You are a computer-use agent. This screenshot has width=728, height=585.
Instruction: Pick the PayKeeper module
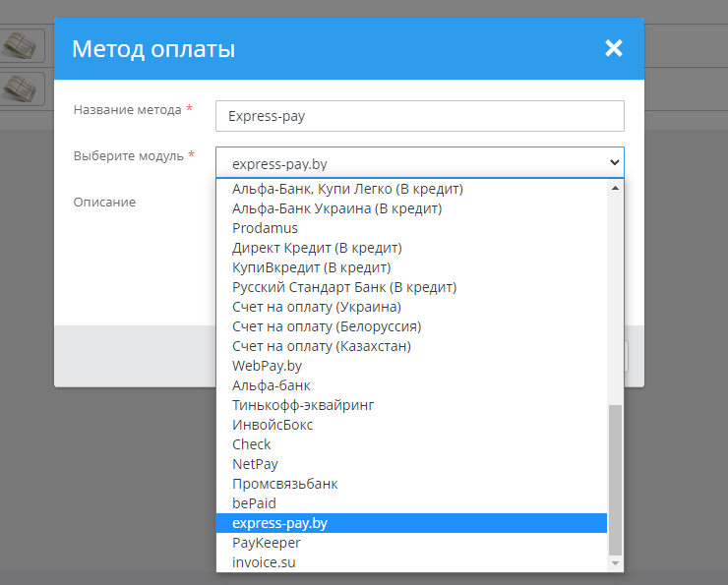[x=267, y=543]
